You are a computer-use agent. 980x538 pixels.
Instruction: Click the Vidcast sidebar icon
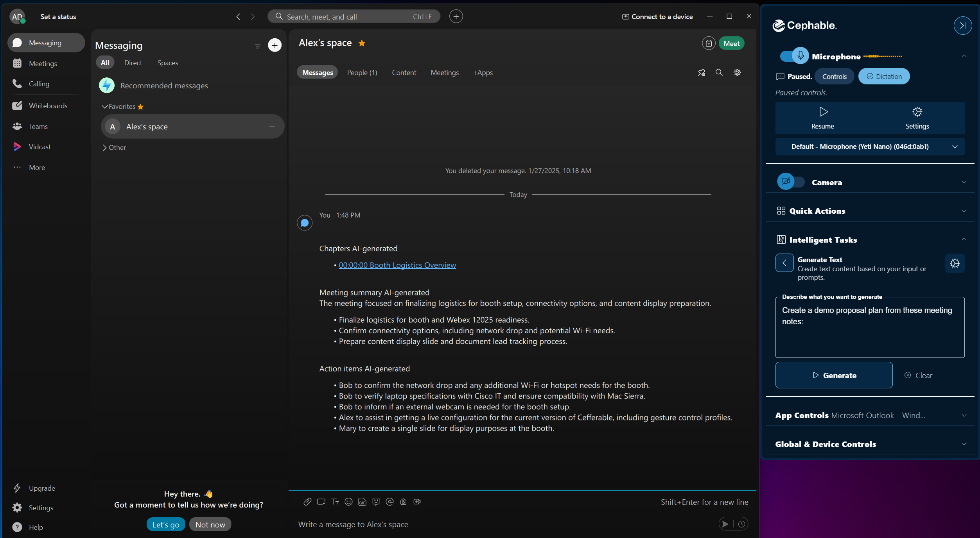(17, 147)
